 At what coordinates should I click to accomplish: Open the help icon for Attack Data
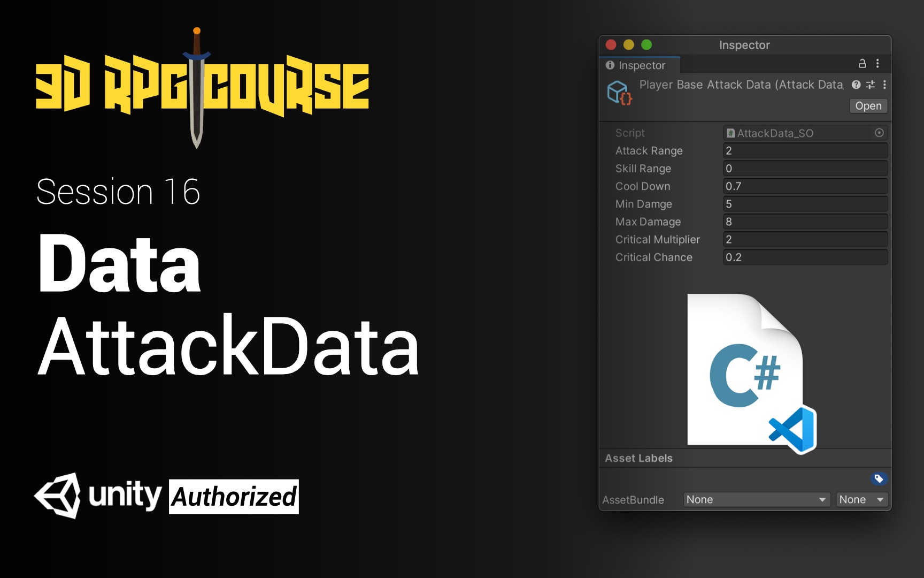[x=856, y=85]
